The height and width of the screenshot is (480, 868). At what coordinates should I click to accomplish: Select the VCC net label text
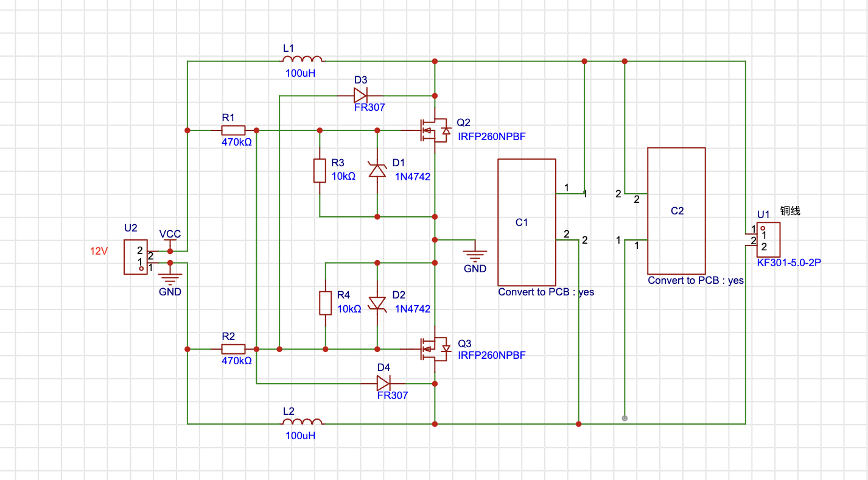point(170,234)
